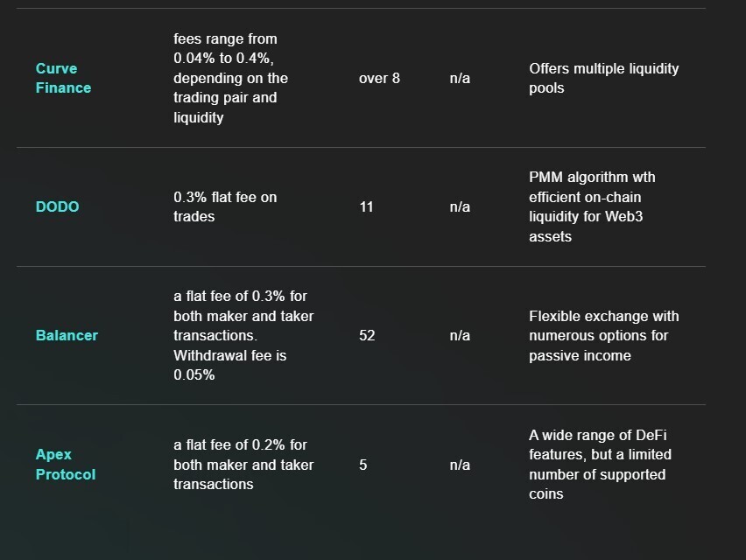Click the 'wide range of DeFi features' text
This screenshot has height=560, width=746.
tap(600, 465)
